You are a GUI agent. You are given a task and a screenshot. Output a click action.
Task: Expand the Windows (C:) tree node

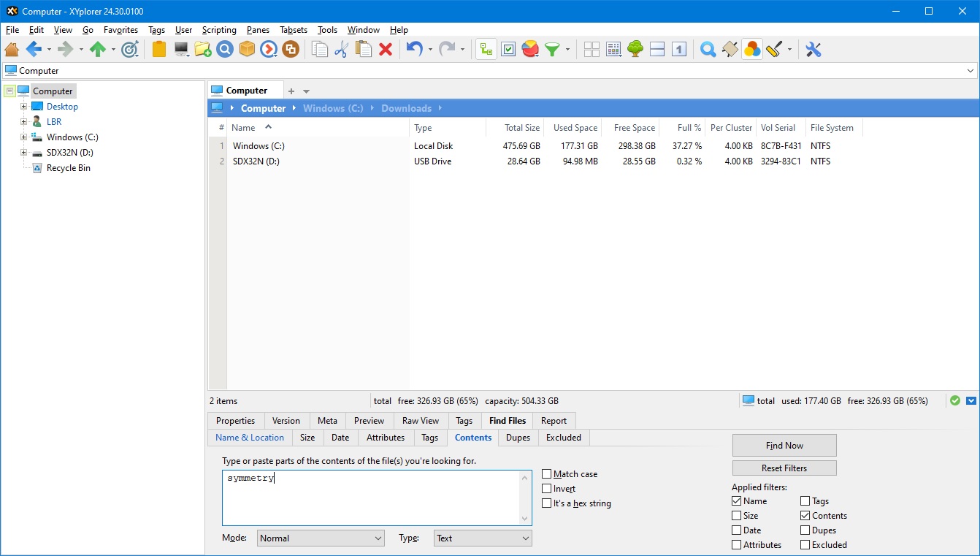tap(23, 137)
